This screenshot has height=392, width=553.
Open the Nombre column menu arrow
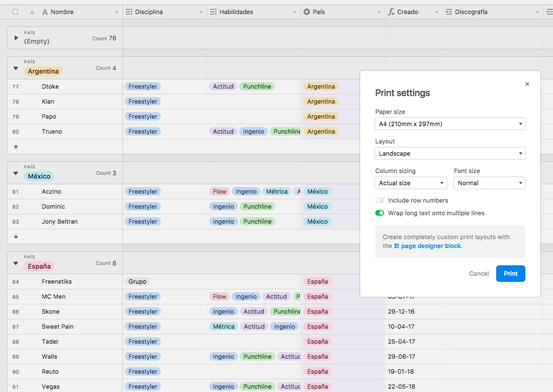117,12
